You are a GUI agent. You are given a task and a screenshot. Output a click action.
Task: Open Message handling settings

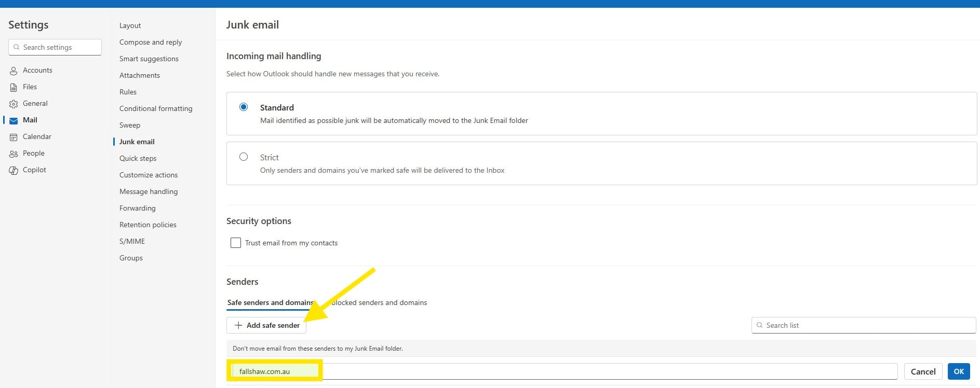tap(149, 191)
